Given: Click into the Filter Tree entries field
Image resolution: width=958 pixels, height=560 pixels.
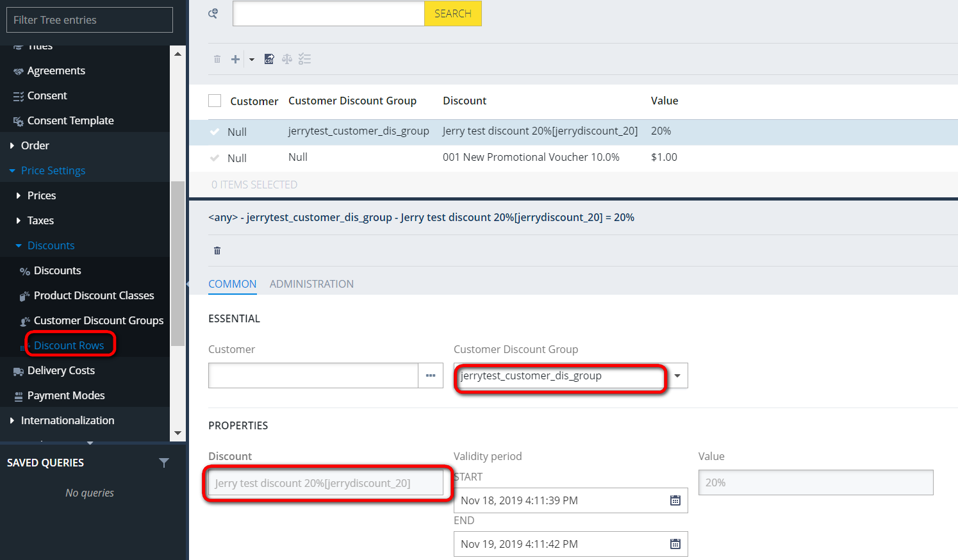Looking at the screenshot, I should tap(90, 20).
